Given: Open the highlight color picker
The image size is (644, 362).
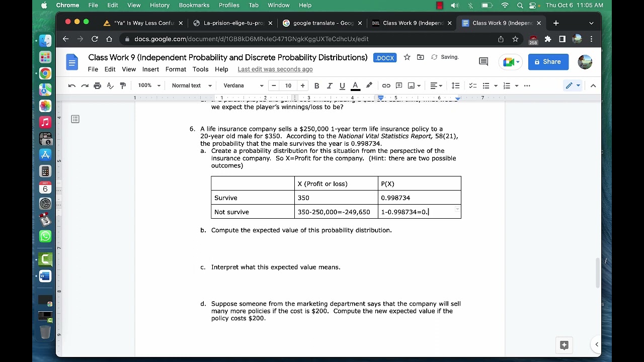Looking at the screenshot, I should tap(369, 85).
